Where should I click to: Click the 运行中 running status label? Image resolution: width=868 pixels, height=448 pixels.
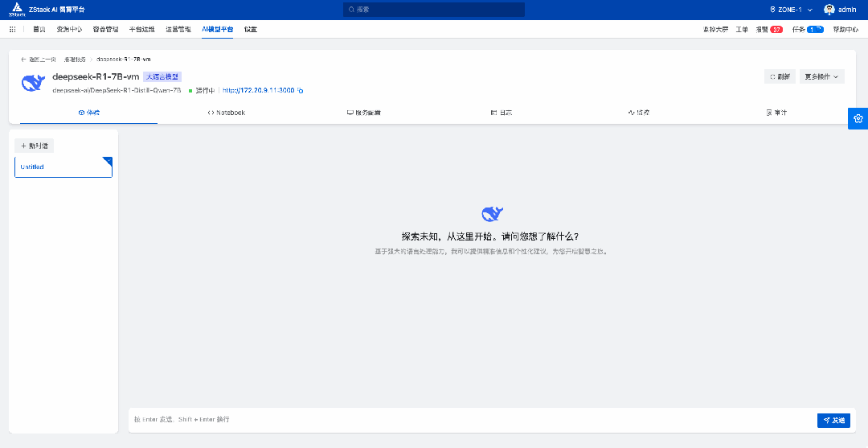coord(205,90)
